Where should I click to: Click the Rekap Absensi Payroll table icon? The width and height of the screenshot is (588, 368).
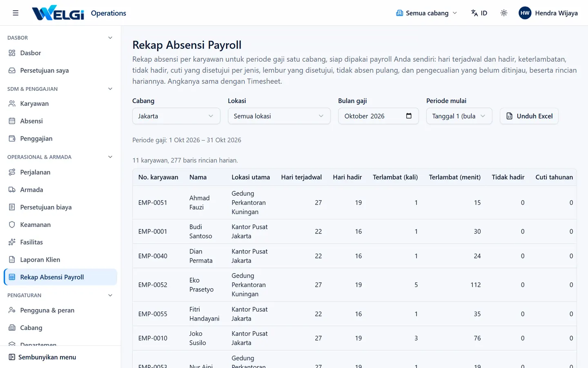click(x=12, y=277)
